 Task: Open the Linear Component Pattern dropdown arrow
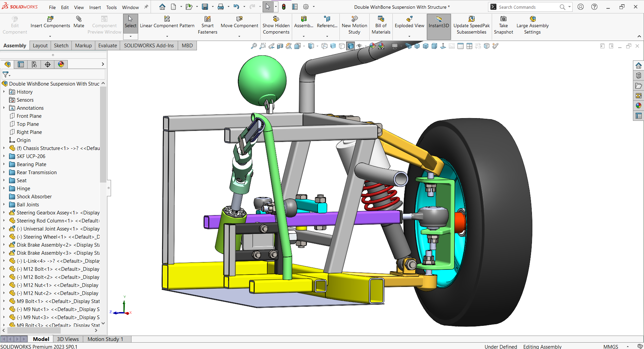coord(167,36)
